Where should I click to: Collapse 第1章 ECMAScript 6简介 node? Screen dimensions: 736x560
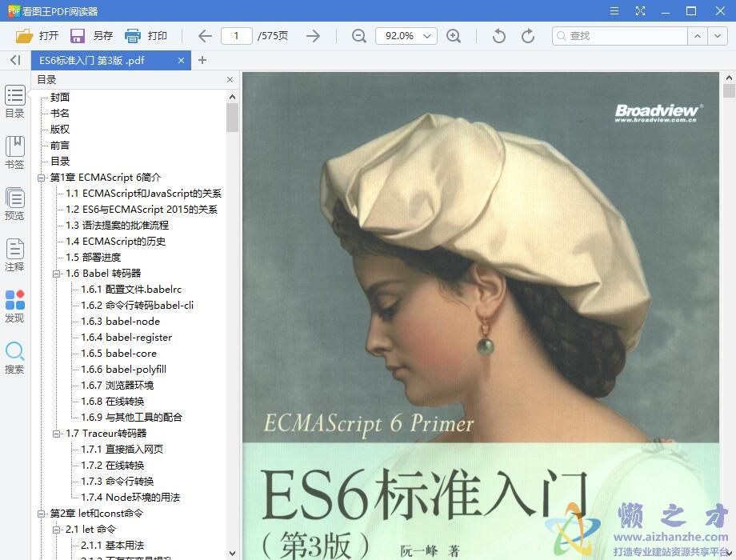pos(42,178)
